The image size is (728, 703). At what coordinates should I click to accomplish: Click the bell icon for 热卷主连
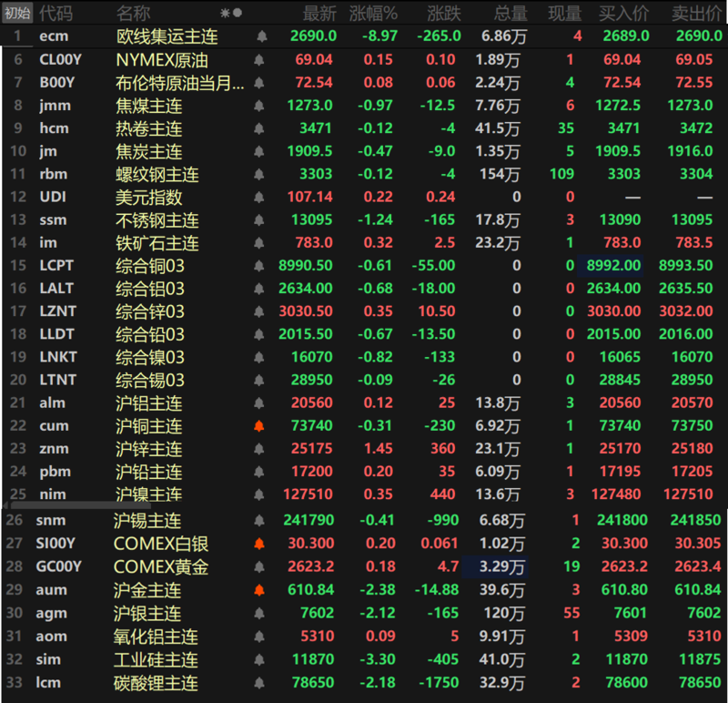coord(259,128)
